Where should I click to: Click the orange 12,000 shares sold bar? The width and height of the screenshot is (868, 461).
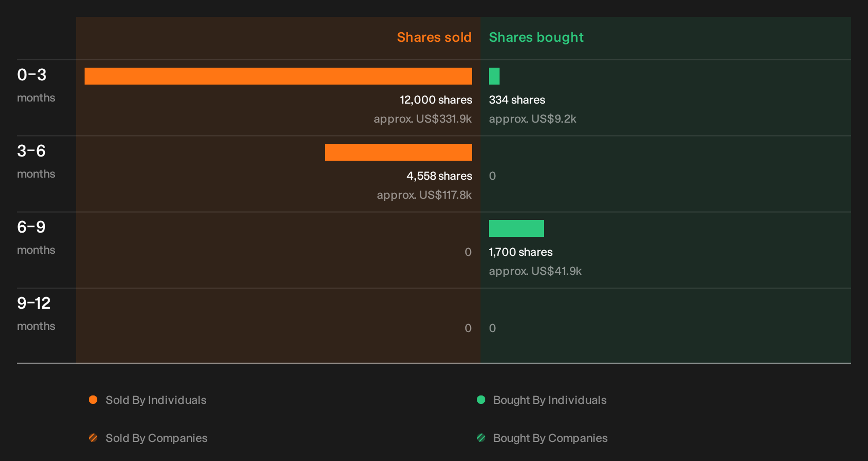[x=278, y=76]
